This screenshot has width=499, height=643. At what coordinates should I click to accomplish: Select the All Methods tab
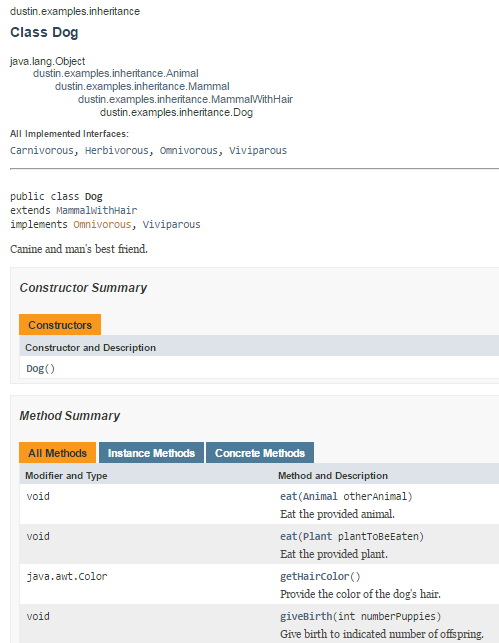[x=57, y=453]
